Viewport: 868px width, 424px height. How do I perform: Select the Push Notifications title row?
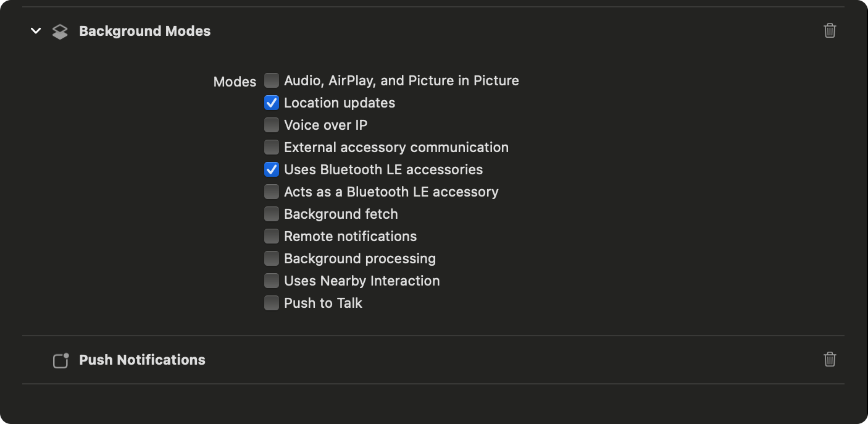142,360
